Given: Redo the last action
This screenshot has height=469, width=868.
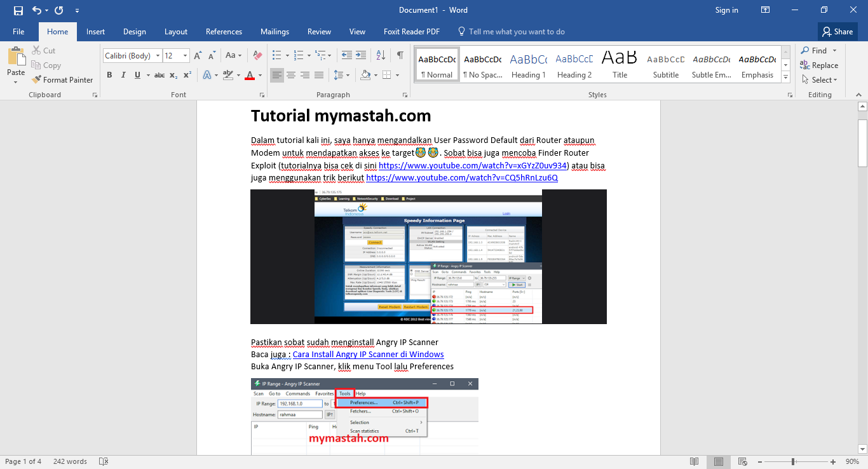Looking at the screenshot, I should [59, 10].
